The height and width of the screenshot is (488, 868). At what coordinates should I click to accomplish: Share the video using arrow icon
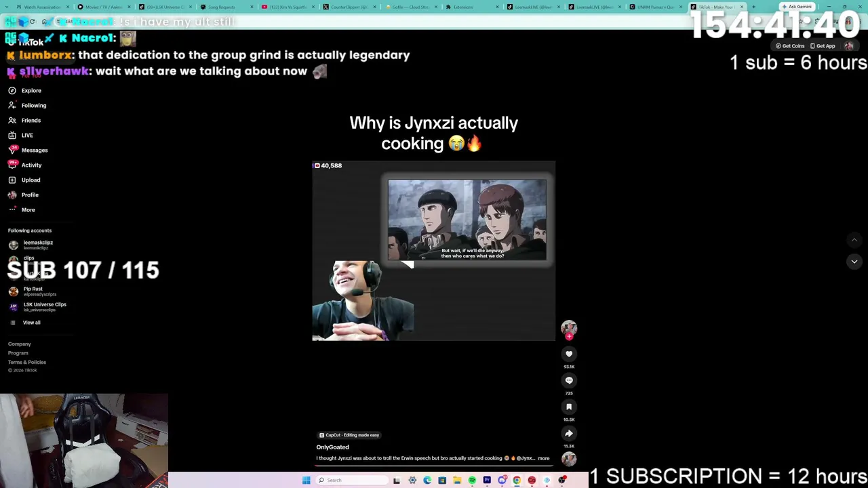pyautogui.click(x=569, y=433)
